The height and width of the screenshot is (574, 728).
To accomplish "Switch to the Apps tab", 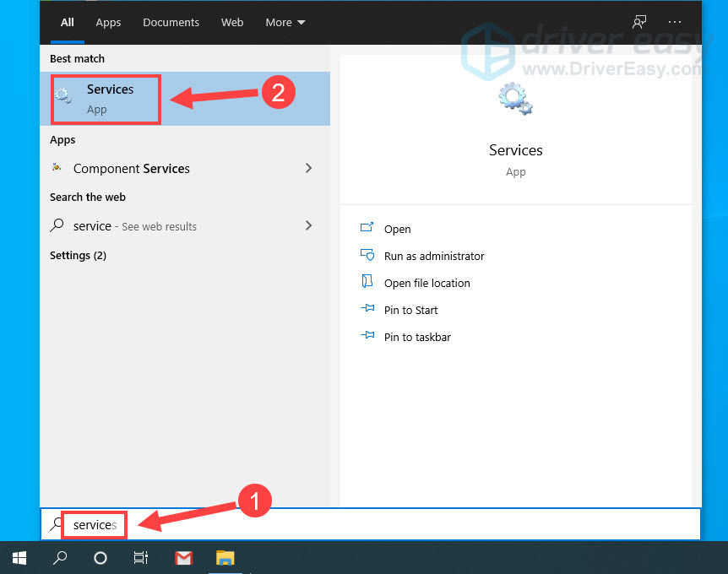I will pyautogui.click(x=108, y=23).
